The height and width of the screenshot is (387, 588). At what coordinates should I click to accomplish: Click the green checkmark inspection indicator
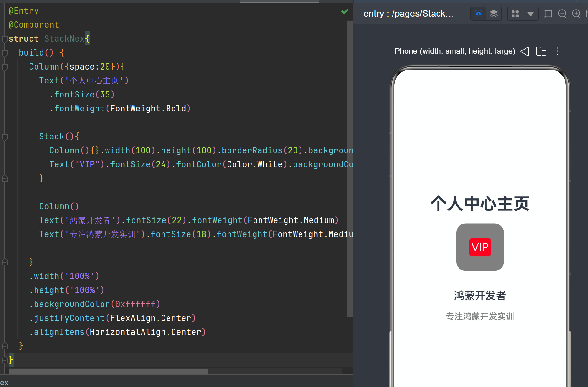(x=345, y=11)
